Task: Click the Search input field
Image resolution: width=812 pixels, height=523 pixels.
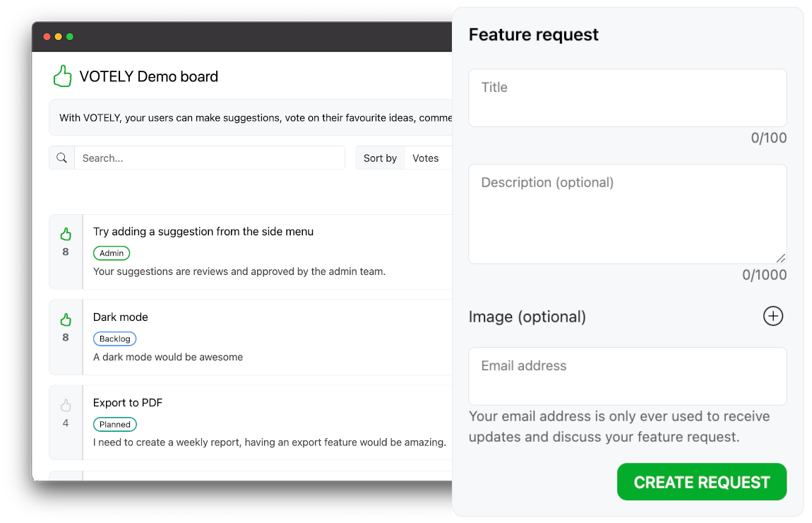Action: pos(209,158)
